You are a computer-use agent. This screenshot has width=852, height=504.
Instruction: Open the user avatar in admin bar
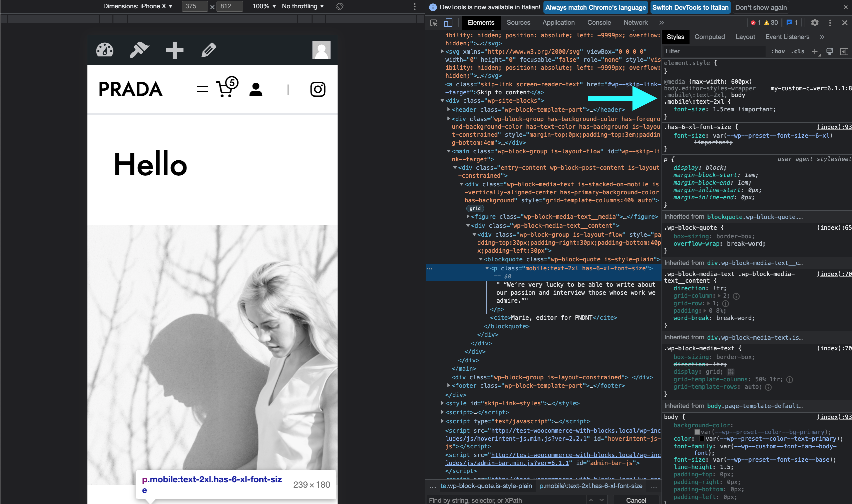pyautogui.click(x=321, y=50)
